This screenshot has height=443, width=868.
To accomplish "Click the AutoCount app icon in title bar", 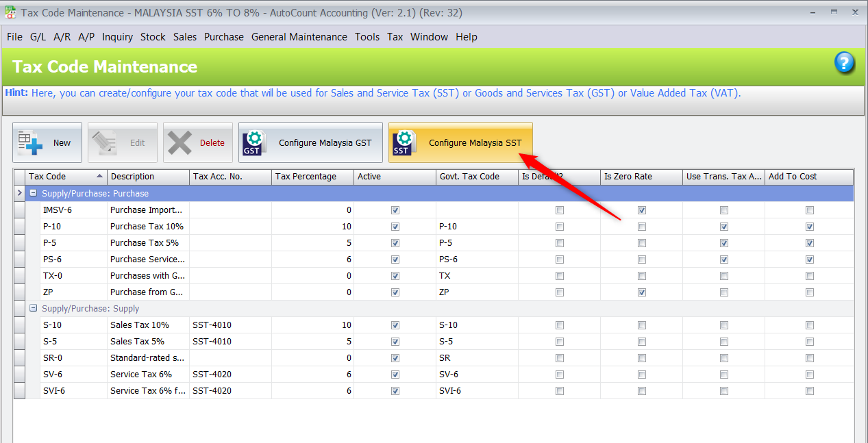I will (10, 12).
